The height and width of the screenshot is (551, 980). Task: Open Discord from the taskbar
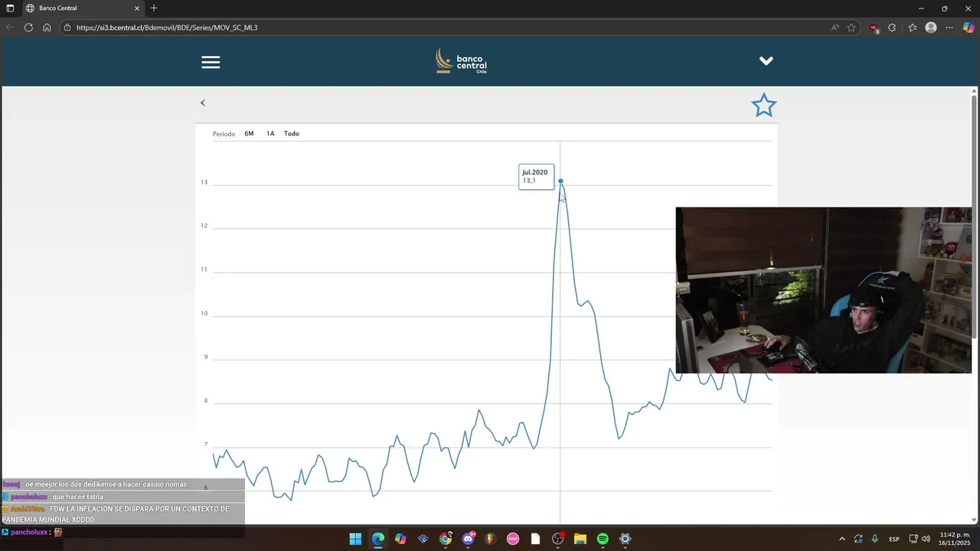(468, 539)
